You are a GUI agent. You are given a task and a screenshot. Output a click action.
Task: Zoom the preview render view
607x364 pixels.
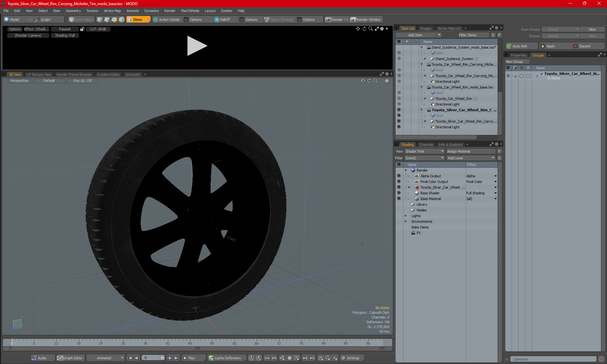pyautogui.click(x=371, y=29)
